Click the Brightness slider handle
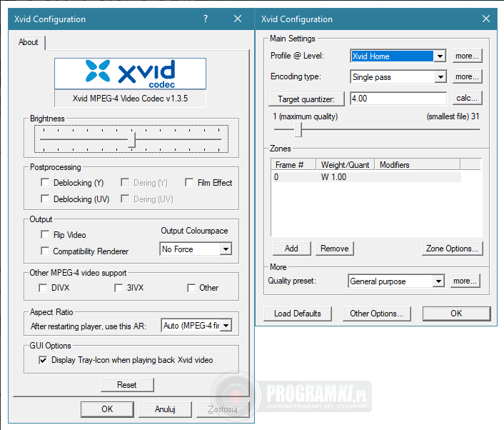This screenshot has height=430, width=504. (x=131, y=139)
